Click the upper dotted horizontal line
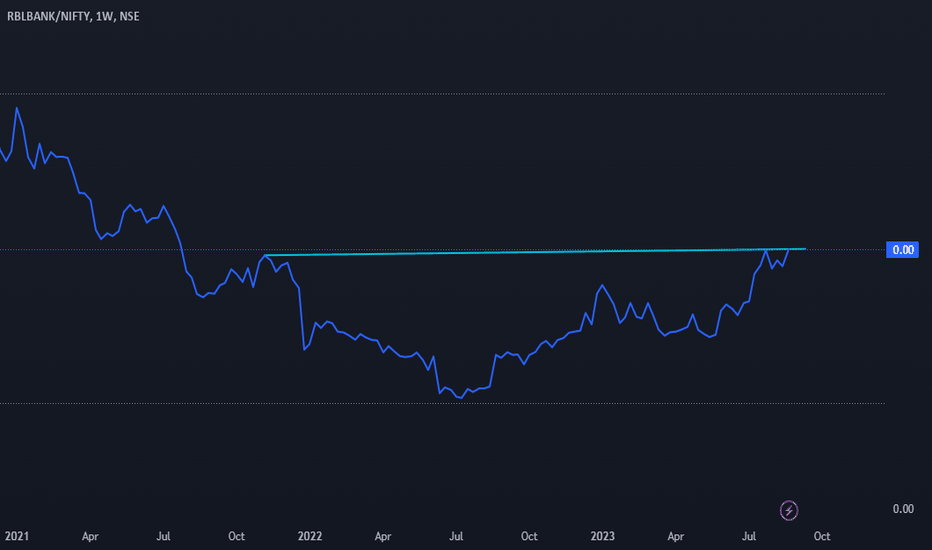Image resolution: width=932 pixels, height=550 pixels. click(442, 94)
